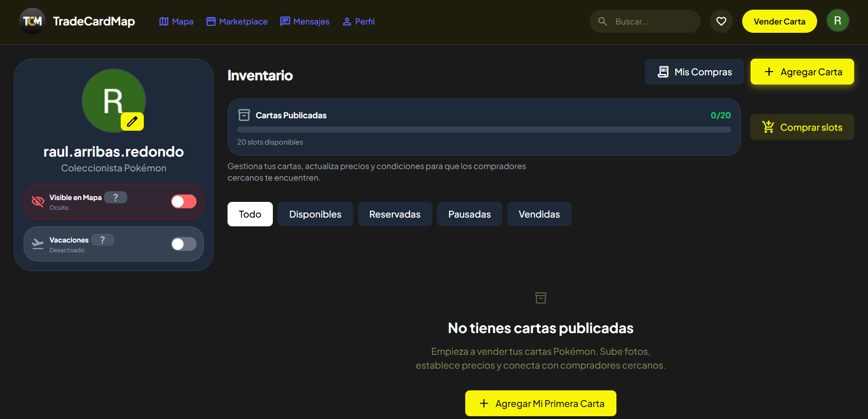Click the archive box icon beside Cartas Publicadas
Screen dimensions: 868x419
(244, 115)
